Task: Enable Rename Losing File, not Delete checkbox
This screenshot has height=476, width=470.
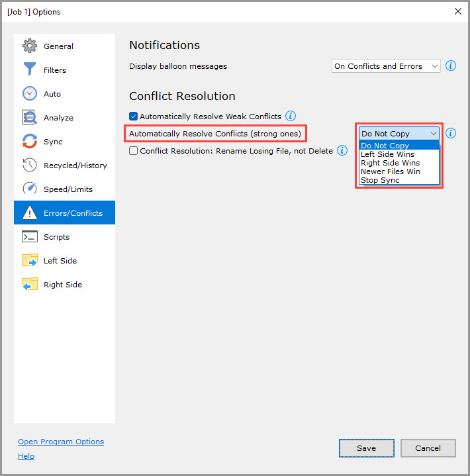Action: [134, 151]
